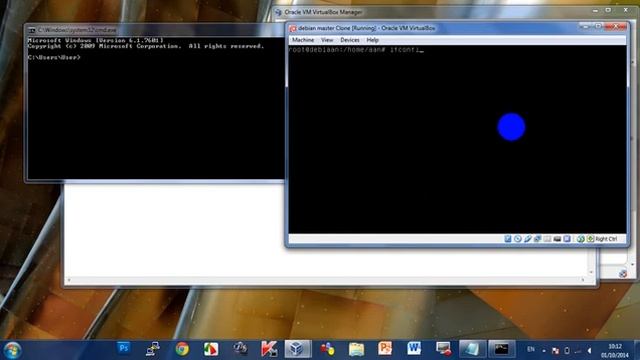Screen dimensions: 640x360
Task: Open the Machine menu in VM window
Action: (x=303, y=40)
